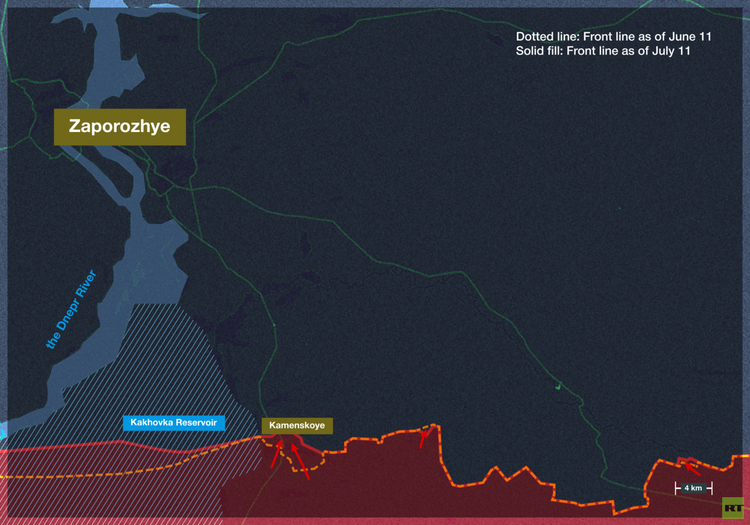Select the Kamenskoye town label
Image resolution: width=750 pixels, height=525 pixels.
coord(297,425)
